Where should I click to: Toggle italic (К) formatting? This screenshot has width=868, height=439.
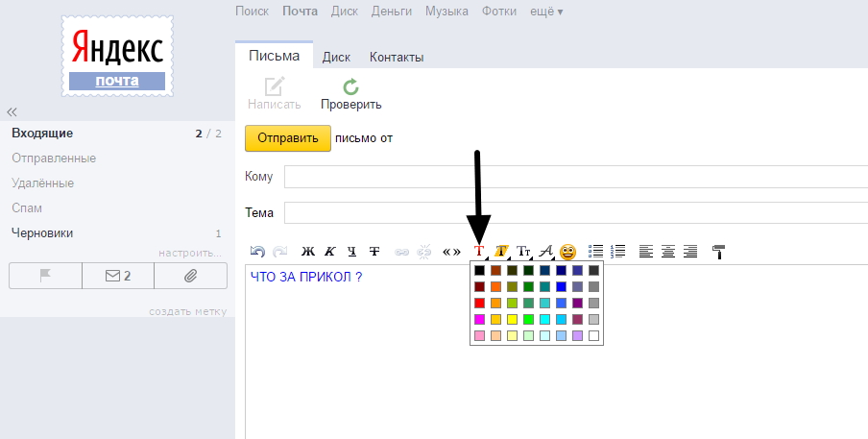pos(330,252)
